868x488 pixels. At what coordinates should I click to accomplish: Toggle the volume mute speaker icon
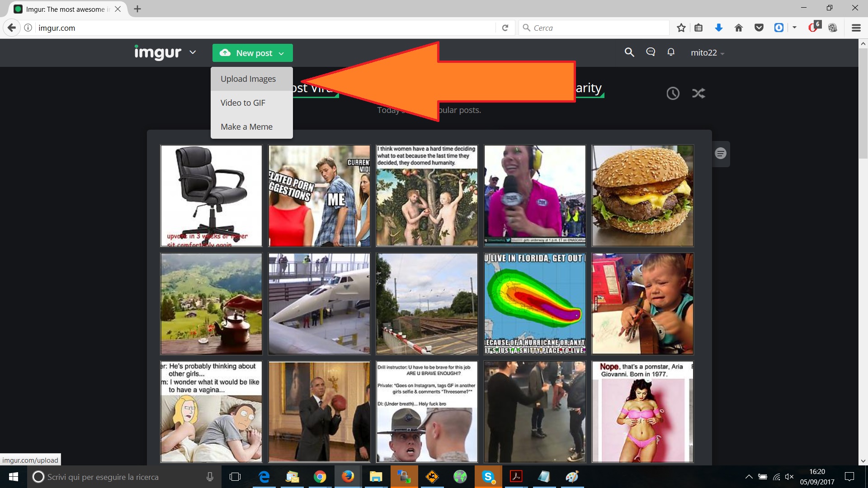pos(789,477)
